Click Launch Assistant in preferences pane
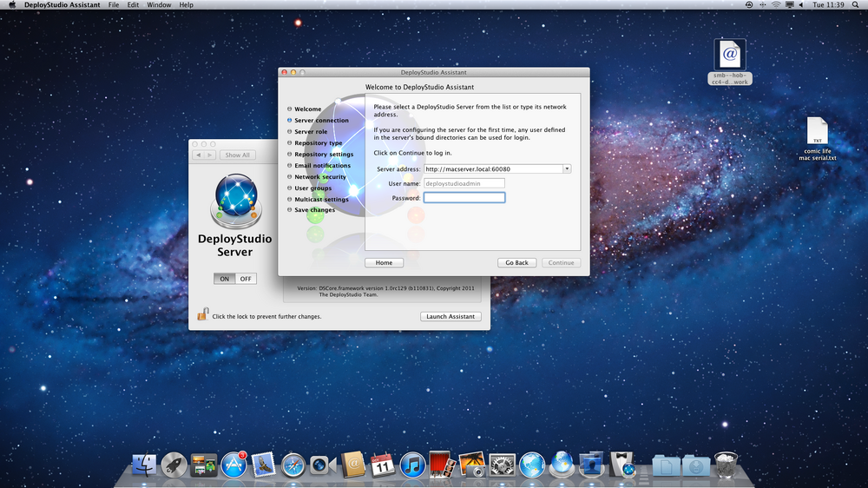This screenshot has height=488, width=868. pos(450,316)
